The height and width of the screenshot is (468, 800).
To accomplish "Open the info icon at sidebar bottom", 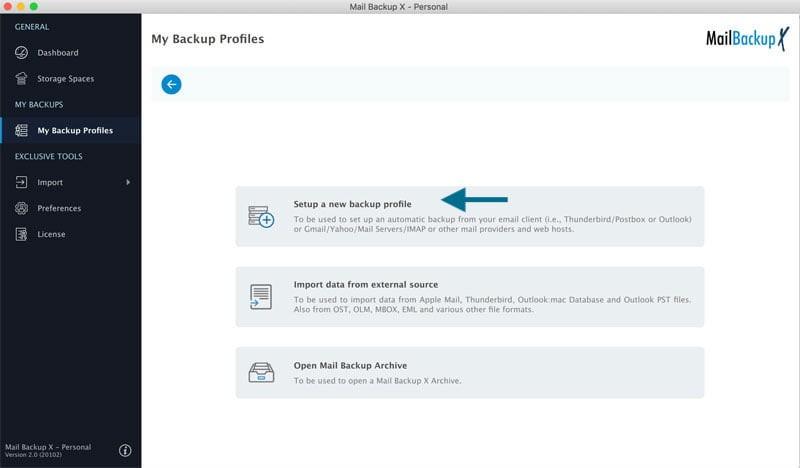I will (x=125, y=450).
